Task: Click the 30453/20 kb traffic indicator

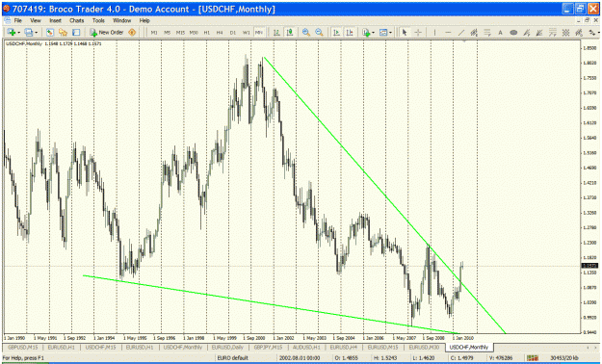Action: pos(563,358)
